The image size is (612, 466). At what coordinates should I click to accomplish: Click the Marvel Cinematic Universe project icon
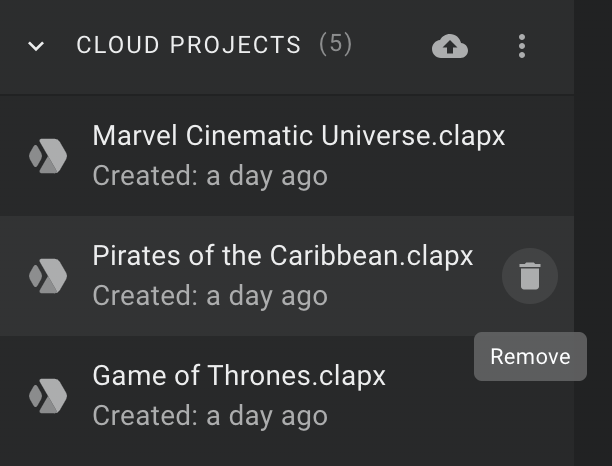(48, 156)
